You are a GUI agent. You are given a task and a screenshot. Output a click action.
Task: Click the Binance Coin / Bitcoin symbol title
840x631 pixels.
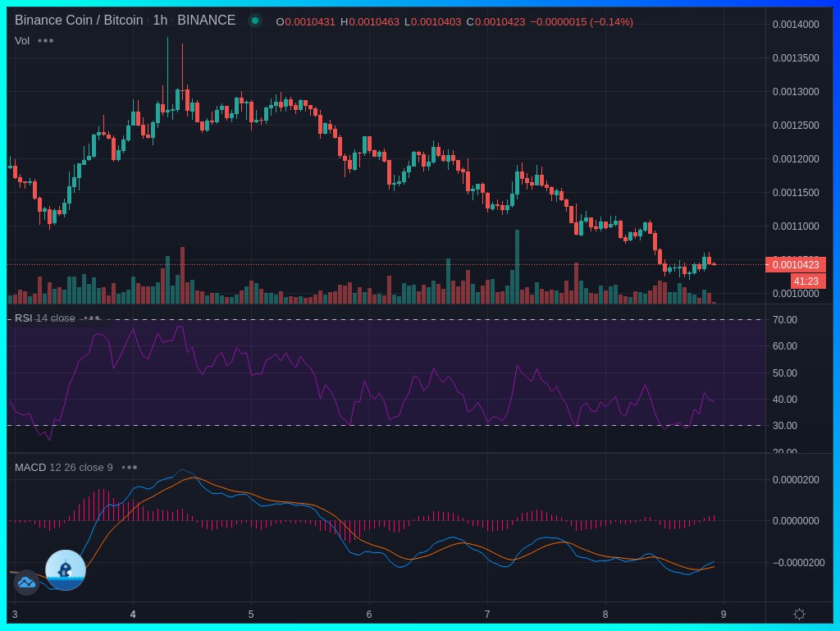pyautogui.click(x=79, y=21)
